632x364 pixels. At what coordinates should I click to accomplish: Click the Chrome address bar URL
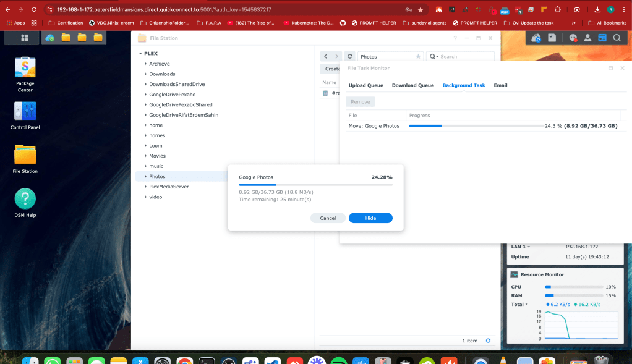point(164,10)
